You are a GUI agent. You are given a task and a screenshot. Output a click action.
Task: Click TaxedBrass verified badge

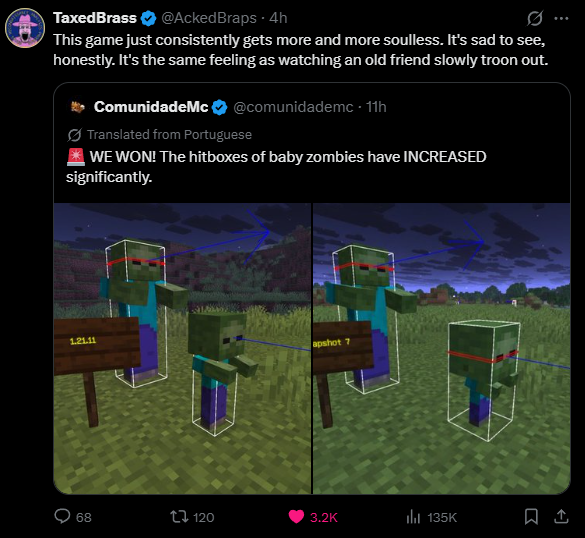pyautogui.click(x=148, y=19)
